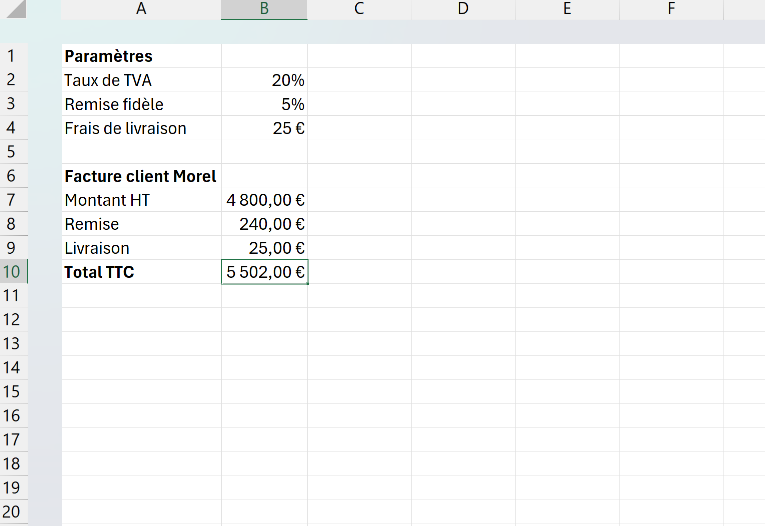765x526 pixels.
Task: Click the 'Frais de livraison' cell
Action: 141,128
